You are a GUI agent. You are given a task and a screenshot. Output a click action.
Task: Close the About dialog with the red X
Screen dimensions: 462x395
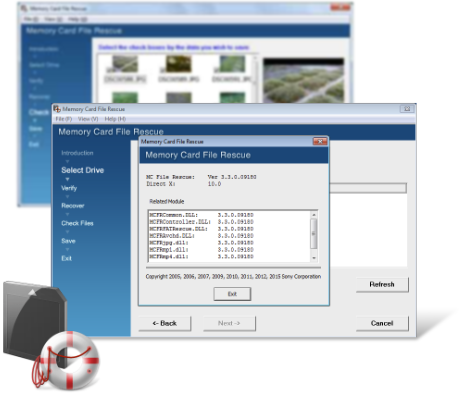point(320,142)
